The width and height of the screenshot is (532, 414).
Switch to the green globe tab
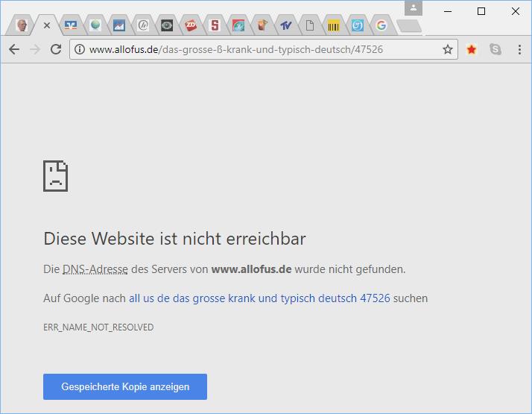(x=95, y=25)
